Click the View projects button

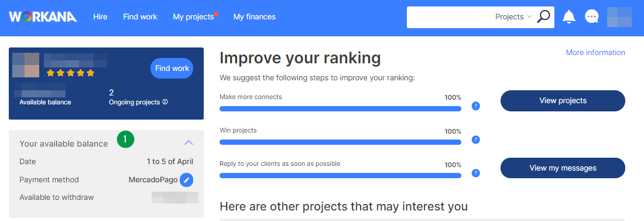click(563, 101)
